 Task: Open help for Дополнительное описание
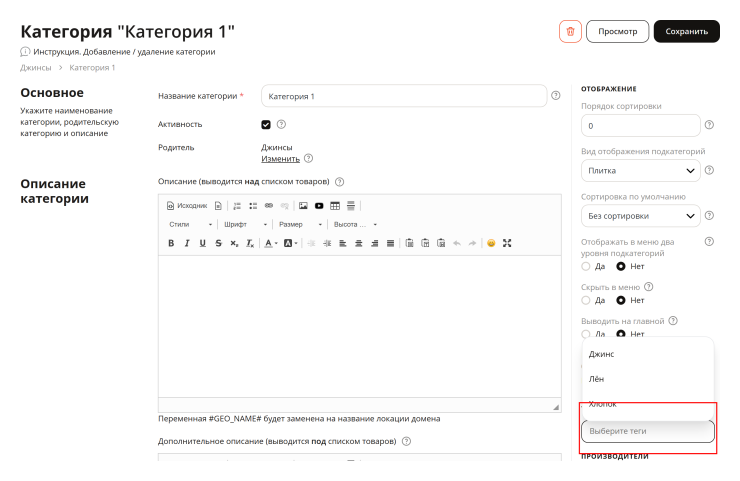(x=406, y=441)
